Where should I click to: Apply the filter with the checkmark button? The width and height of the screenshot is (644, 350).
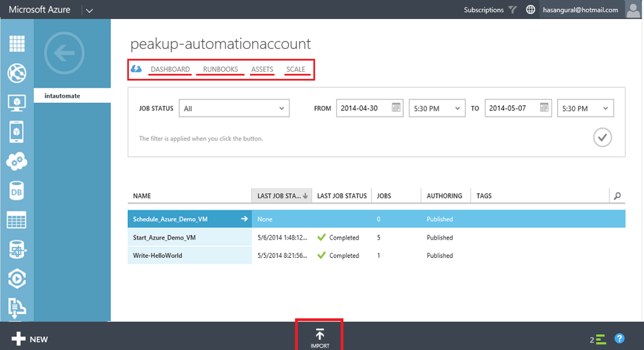point(603,137)
